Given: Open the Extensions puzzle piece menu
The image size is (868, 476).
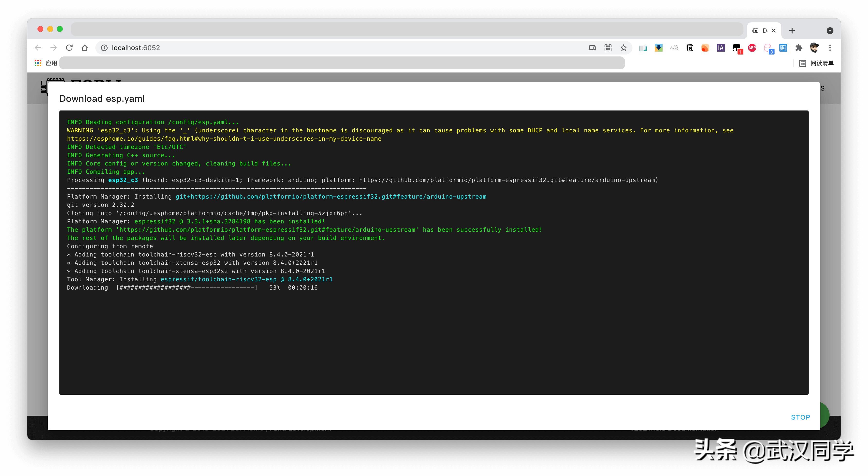Looking at the screenshot, I should 799,48.
